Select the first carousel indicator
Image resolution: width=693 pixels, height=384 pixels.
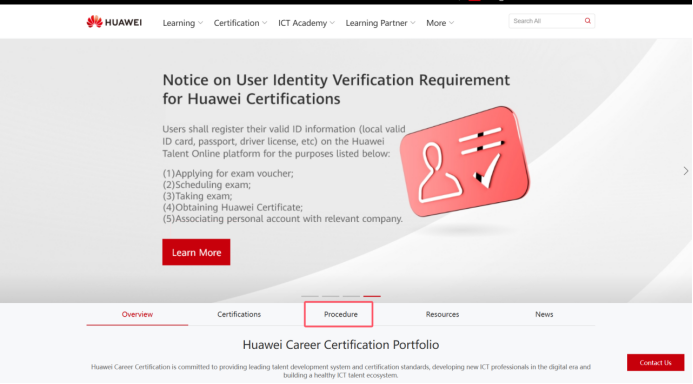310,296
